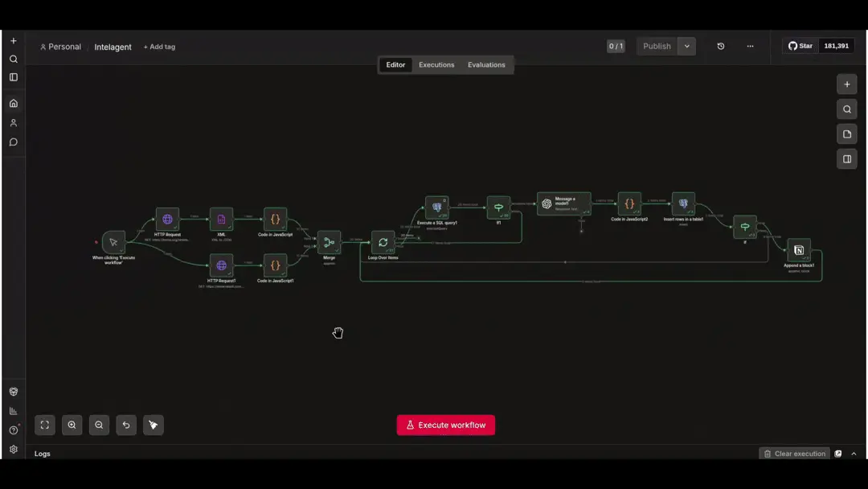Add a tool below Message a model1
Image resolution: width=868 pixels, height=489 pixels.
(x=581, y=231)
